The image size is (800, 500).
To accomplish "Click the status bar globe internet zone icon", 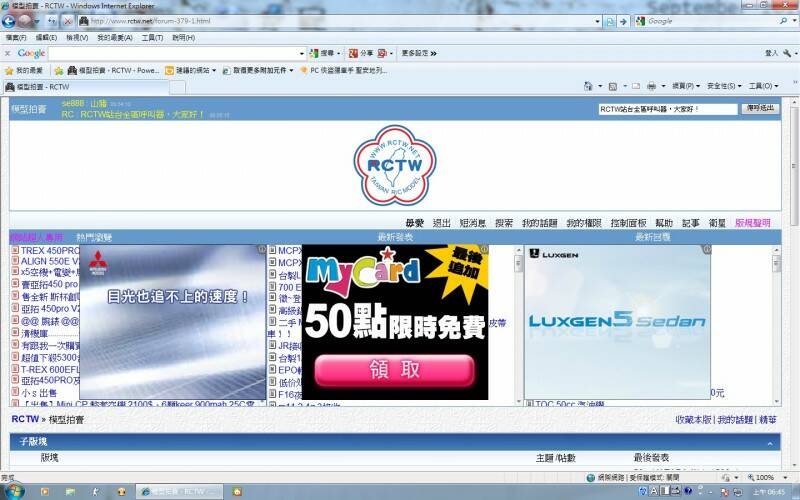I will [x=591, y=478].
